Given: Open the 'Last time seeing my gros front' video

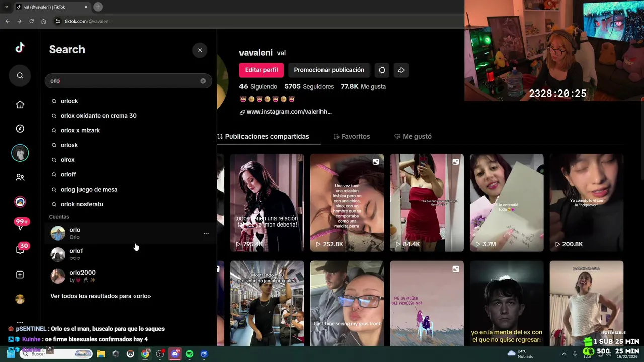Looking at the screenshot, I should click(347, 303).
